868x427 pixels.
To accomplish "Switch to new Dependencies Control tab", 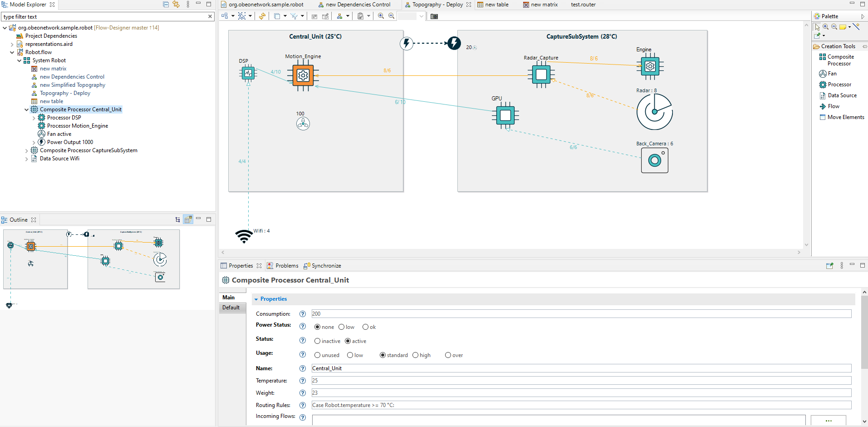I will pyautogui.click(x=354, y=5).
